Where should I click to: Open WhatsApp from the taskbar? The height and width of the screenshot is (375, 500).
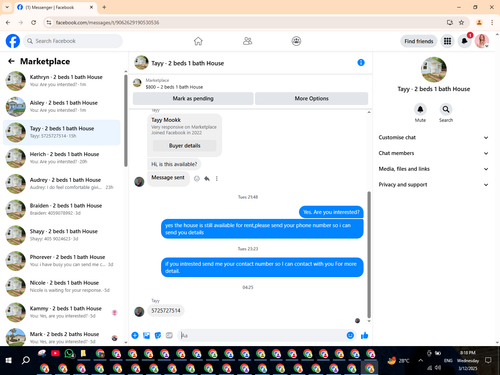[69, 353]
